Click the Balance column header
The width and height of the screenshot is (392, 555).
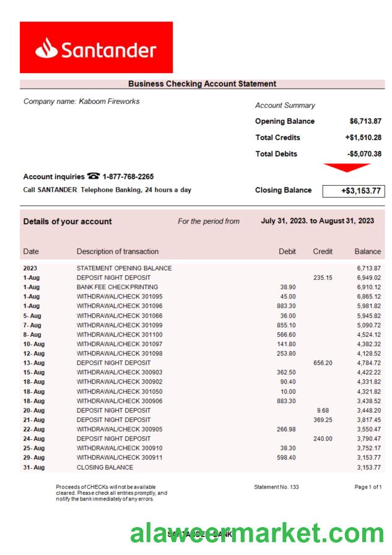[x=367, y=251]
